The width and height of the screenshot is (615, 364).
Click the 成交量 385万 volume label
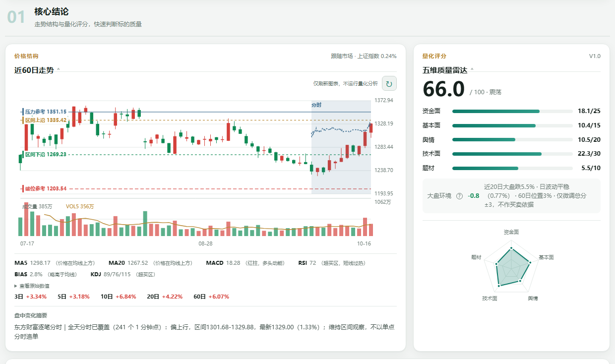(x=37, y=206)
